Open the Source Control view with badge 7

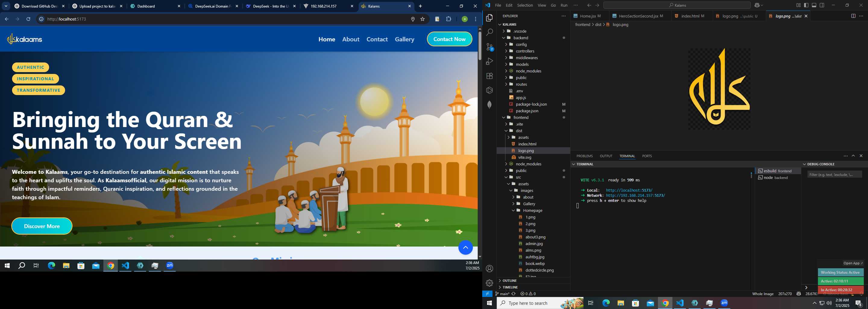(489, 47)
